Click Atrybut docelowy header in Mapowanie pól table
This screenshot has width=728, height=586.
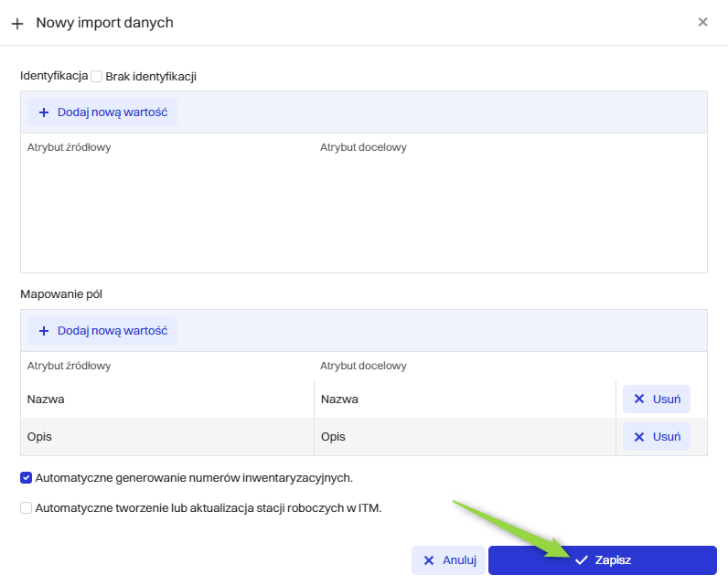pyautogui.click(x=363, y=366)
